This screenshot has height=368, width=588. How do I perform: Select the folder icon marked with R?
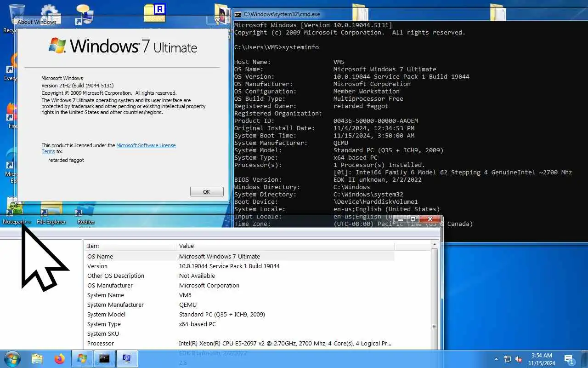pos(154,13)
